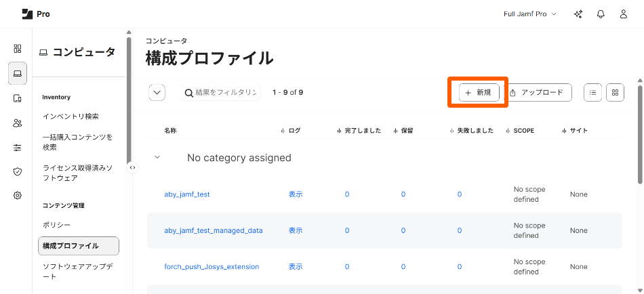Click the sliders icon in left rail

point(18,147)
